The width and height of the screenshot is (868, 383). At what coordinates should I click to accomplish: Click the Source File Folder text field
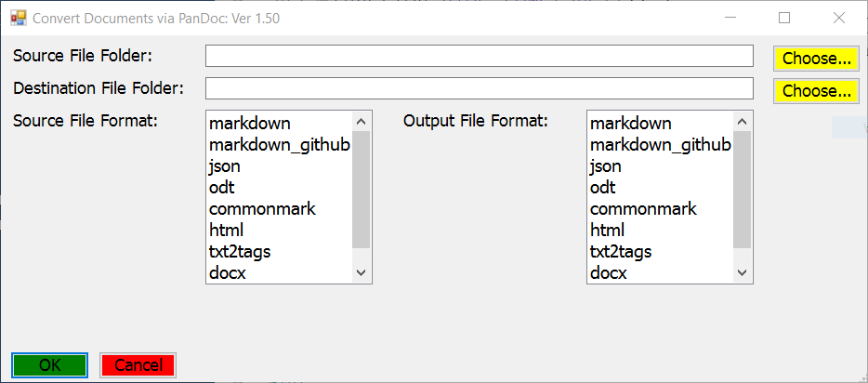click(479, 57)
